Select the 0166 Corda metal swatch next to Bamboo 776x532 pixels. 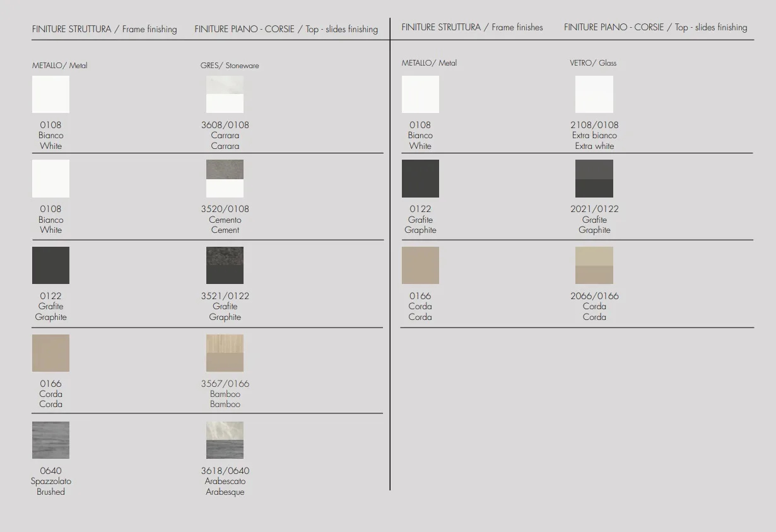pos(50,353)
